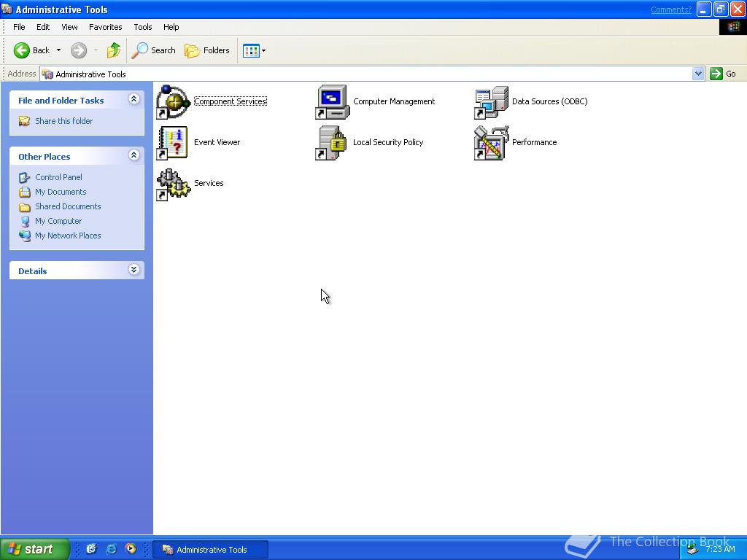
Task: Click the Comments? link in title bar
Action: pos(671,9)
